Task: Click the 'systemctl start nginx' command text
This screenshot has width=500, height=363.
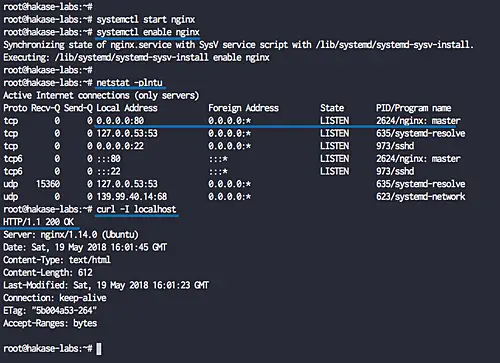Action: pos(146,19)
